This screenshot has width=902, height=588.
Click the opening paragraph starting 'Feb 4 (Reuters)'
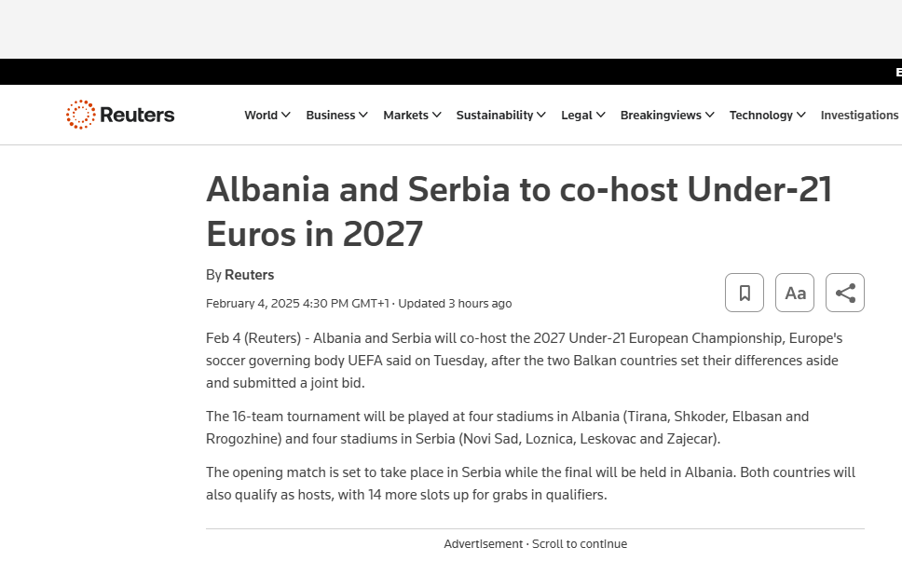(524, 360)
